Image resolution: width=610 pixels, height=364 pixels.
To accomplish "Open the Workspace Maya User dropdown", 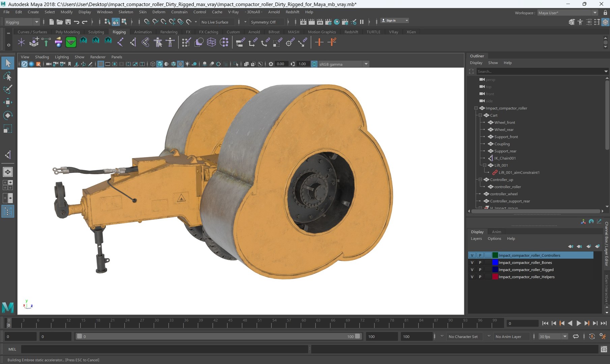I will (x=568, y=13).
